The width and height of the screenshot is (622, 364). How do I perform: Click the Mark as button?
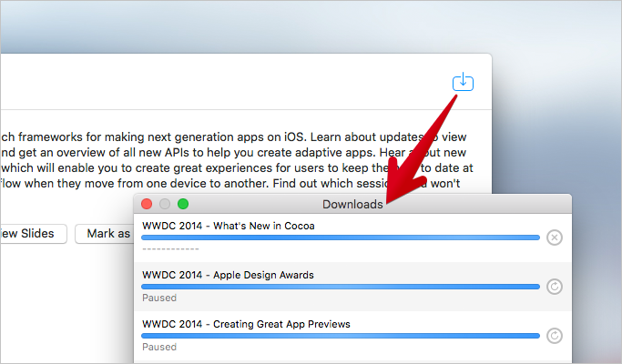point(105,234)
